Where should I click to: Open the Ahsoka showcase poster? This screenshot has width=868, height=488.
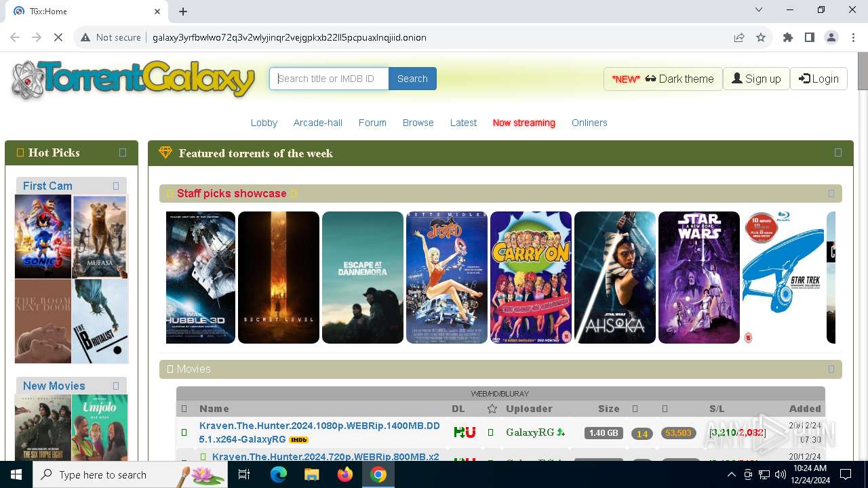tap(615, 277)
